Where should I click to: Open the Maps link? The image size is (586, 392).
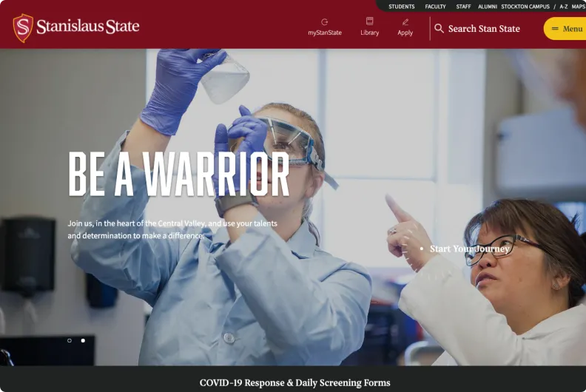(x=578, y=7)
